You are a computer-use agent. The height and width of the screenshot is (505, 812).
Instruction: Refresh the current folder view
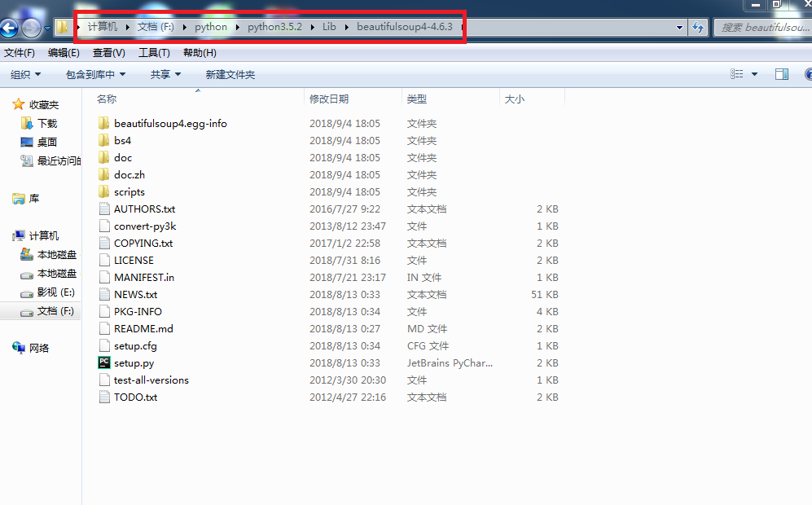pyautogui.click(x=698, y=28)
